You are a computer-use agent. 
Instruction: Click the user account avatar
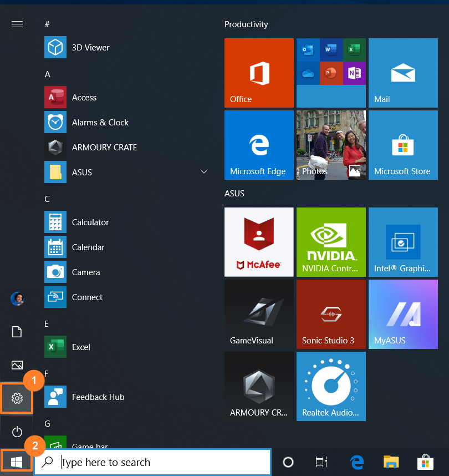[x=17, y=298]
